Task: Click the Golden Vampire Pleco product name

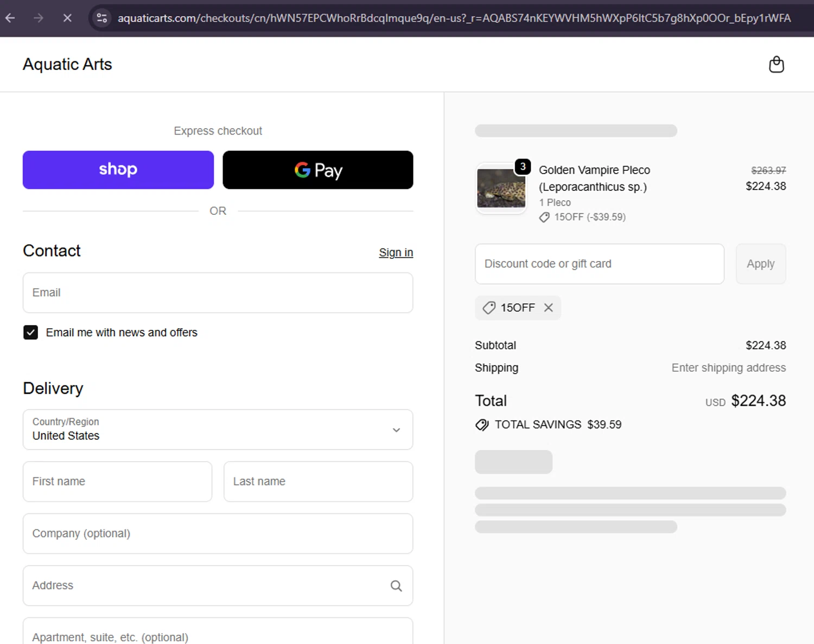Action: (x=594, y=178)
